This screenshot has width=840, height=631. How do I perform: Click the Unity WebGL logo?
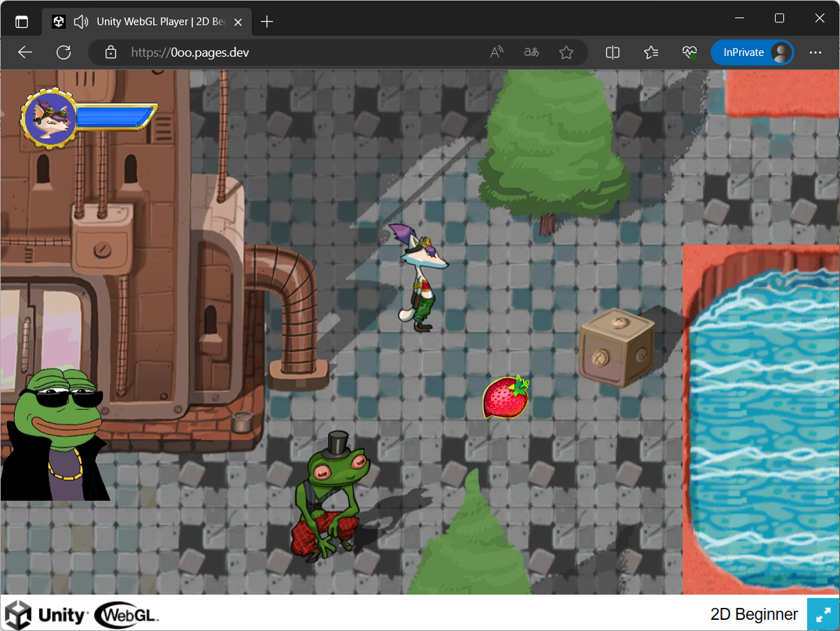pos(83,615)
